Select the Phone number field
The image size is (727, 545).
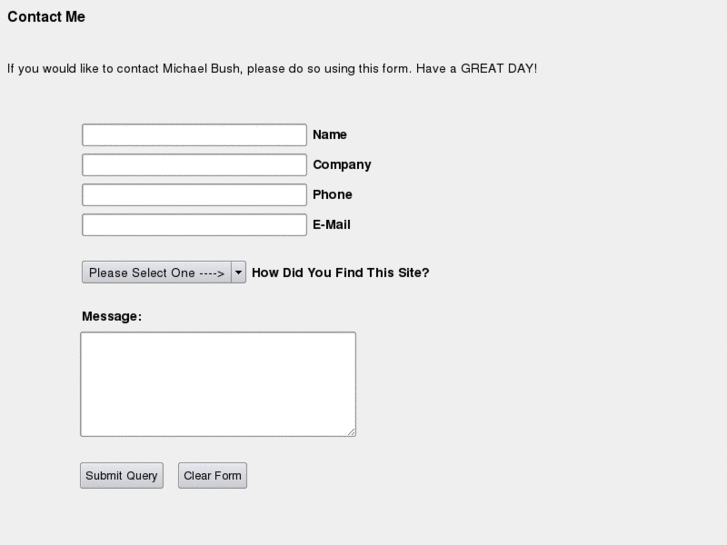tap(194, 195)
